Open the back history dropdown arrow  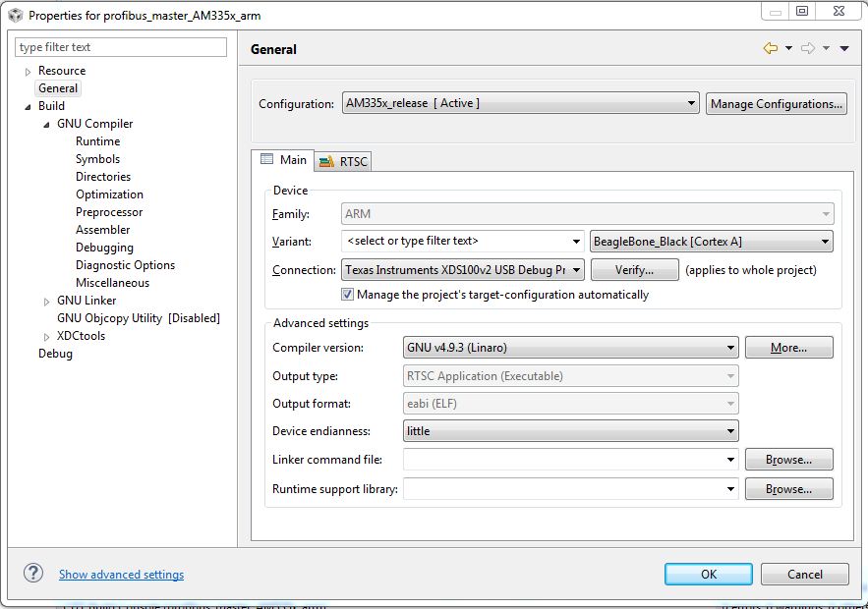click(x=788, y=49)
